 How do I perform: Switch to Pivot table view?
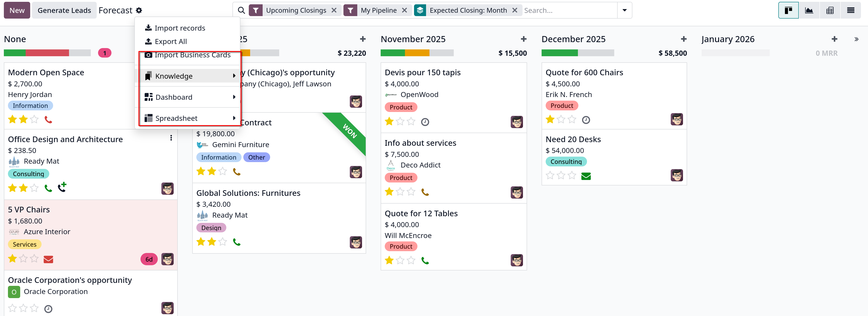[830, 10]
